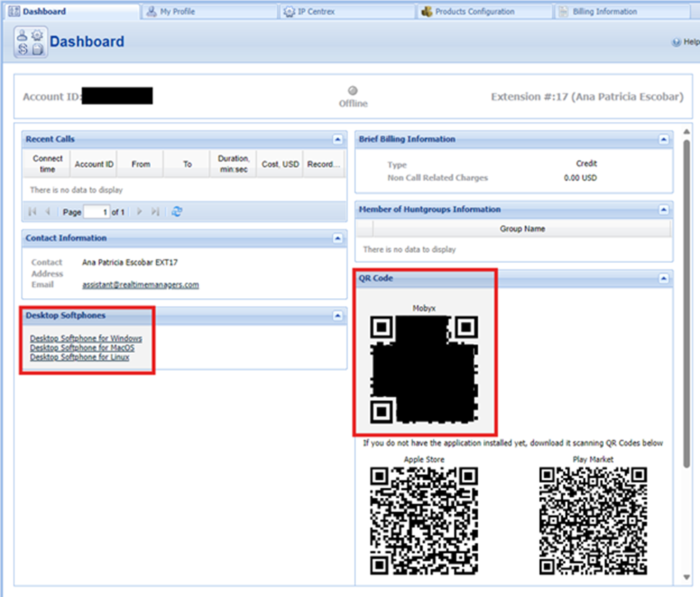700x597 pixels.
Task: Click the Play Market QR code
Action: [x=593, y=521]
